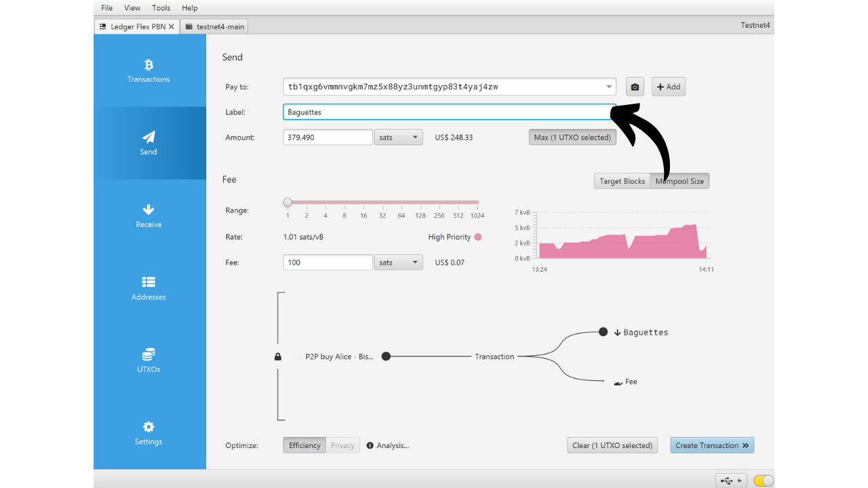Open the Transactions view via the Bitcoin icon
The image size is (868, 488).
click(149, 65)
